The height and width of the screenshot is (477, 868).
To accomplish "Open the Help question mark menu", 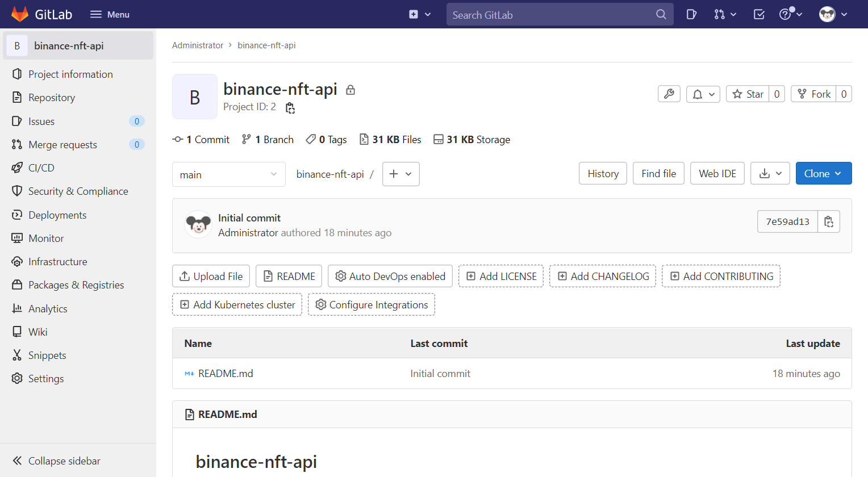I will click(x=791, y=14).
